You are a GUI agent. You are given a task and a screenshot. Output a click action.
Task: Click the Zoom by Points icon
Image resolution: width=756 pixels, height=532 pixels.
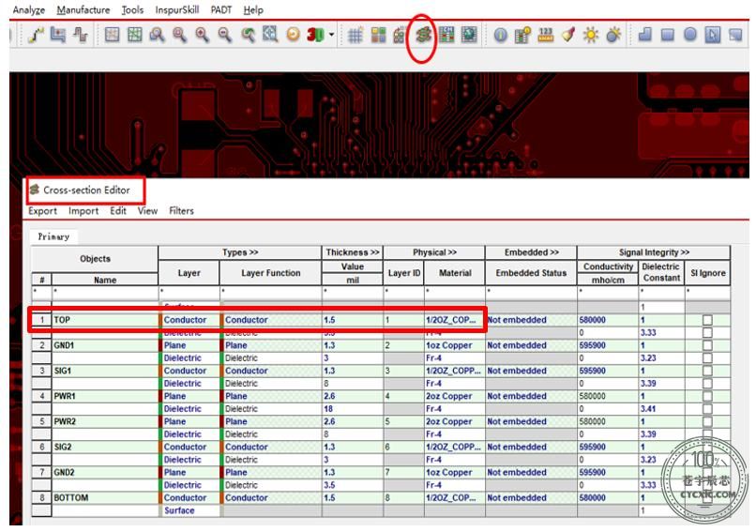point(157,36)
